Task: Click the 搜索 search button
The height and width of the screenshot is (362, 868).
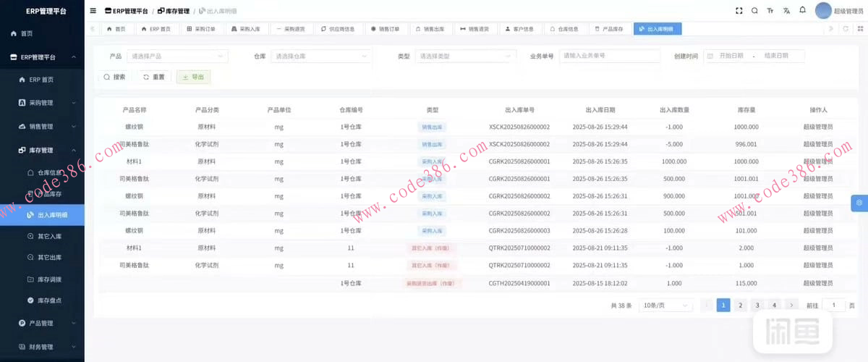Action: tap(114, 77)
